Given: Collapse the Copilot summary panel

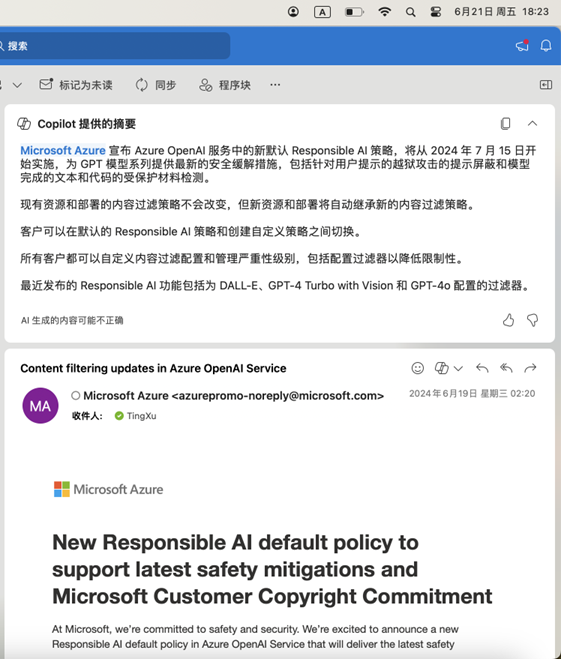Looking at the screenshot, I should [532, 124].
